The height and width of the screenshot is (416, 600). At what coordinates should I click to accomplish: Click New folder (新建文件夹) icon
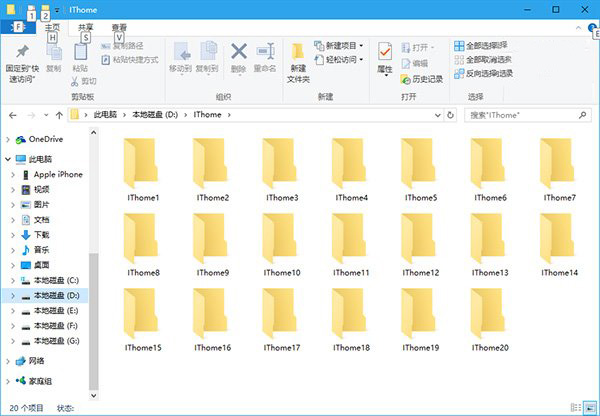click(298, 52)
